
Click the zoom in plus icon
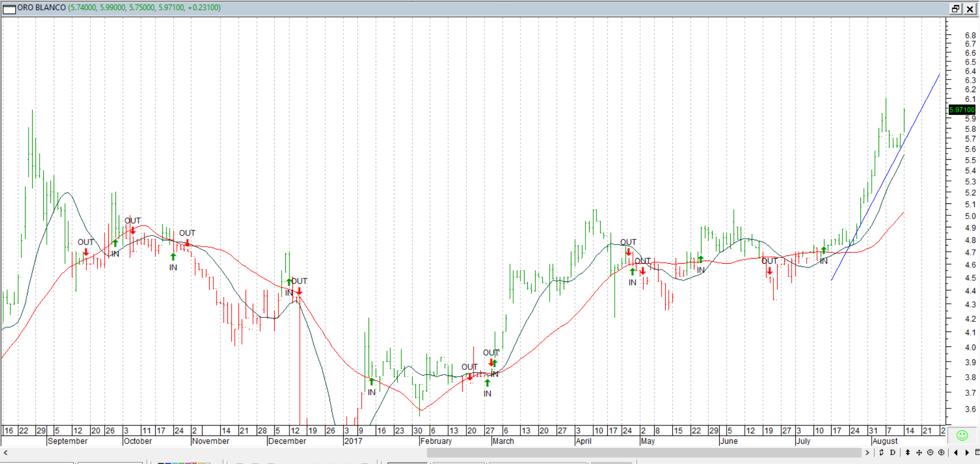pos(941,453)
